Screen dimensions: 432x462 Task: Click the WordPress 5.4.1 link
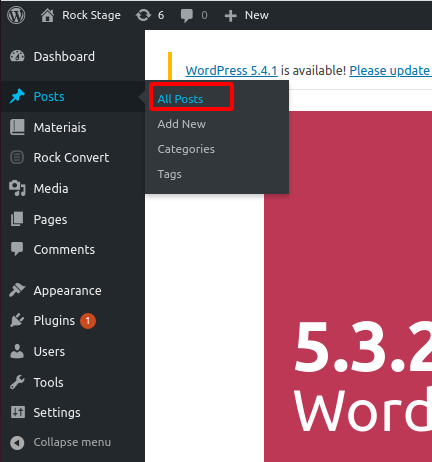pyautogui.click(x=231, y=70)
